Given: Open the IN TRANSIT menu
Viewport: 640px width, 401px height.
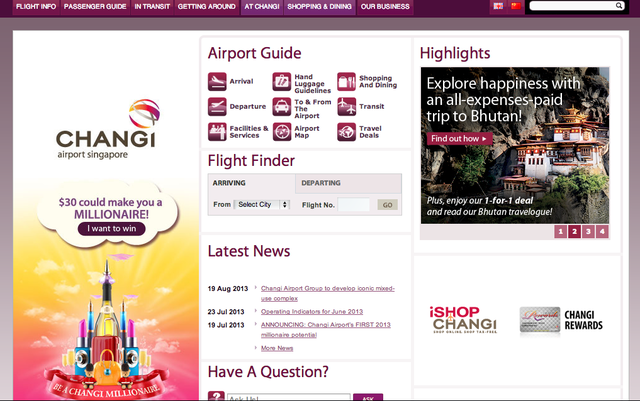Looking at the screenshot, I should tap(152, 7).
